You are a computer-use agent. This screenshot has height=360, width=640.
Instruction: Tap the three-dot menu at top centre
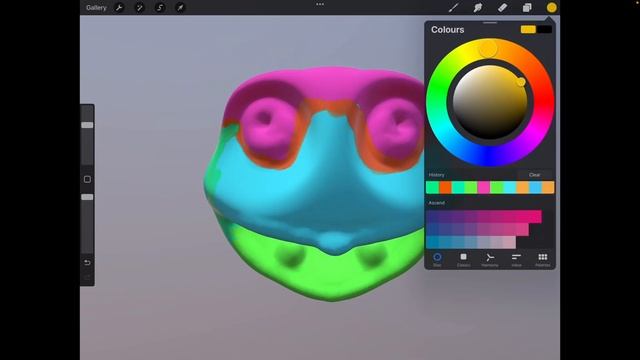pyautogui.click(x=320, y=4)
